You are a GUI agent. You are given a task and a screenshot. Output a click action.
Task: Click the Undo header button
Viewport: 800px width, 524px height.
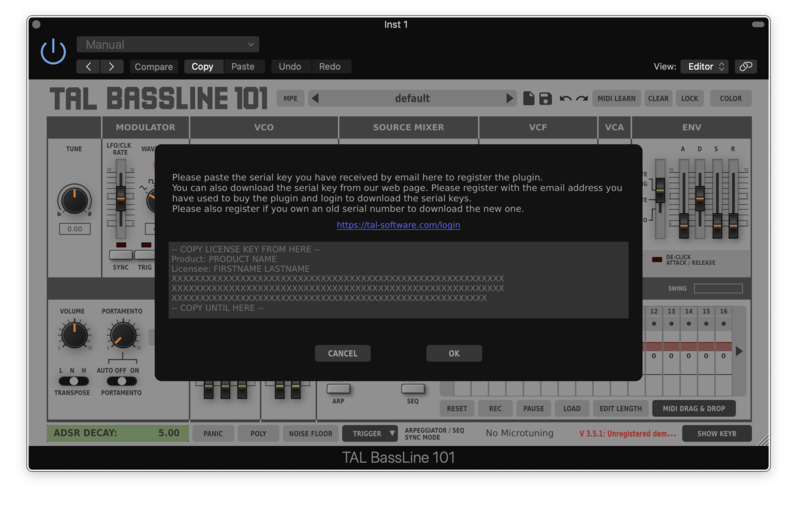pyautogui.click(x=290, y=66)
